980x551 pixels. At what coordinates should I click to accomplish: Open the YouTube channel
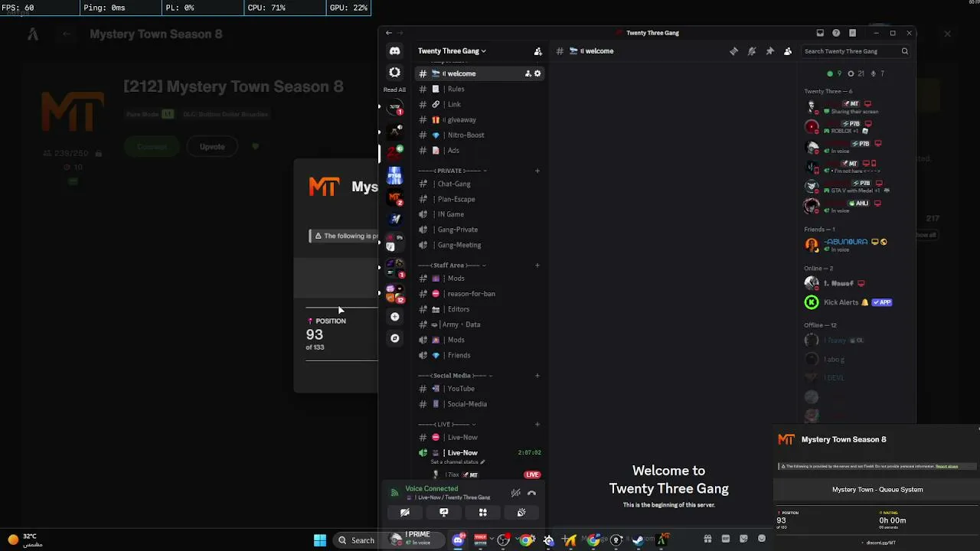(x=480, y=389)
